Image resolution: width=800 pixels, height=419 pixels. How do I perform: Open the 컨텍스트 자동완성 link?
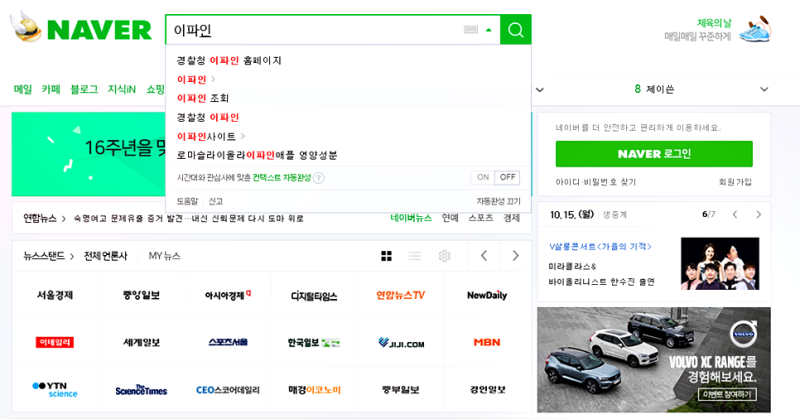coord(282,178)
